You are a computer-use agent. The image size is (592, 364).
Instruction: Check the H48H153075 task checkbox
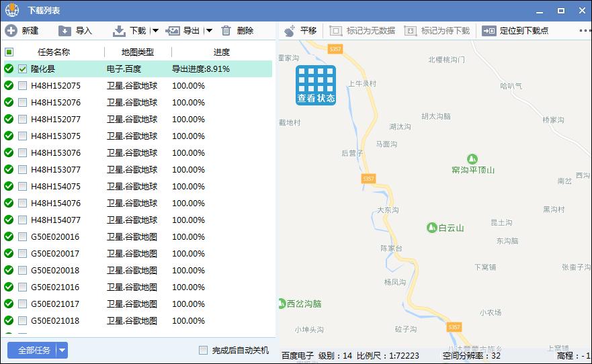pos(22,136)
